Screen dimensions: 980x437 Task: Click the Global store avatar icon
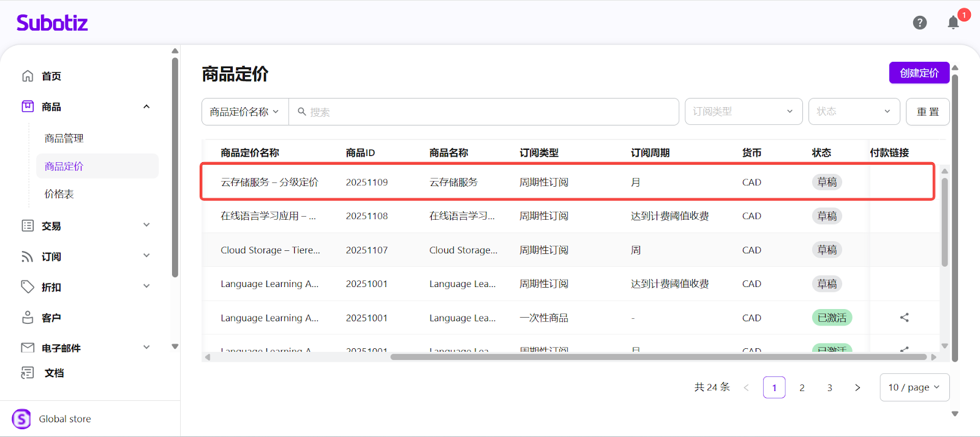pyautogui.click(x=21, y=419)
